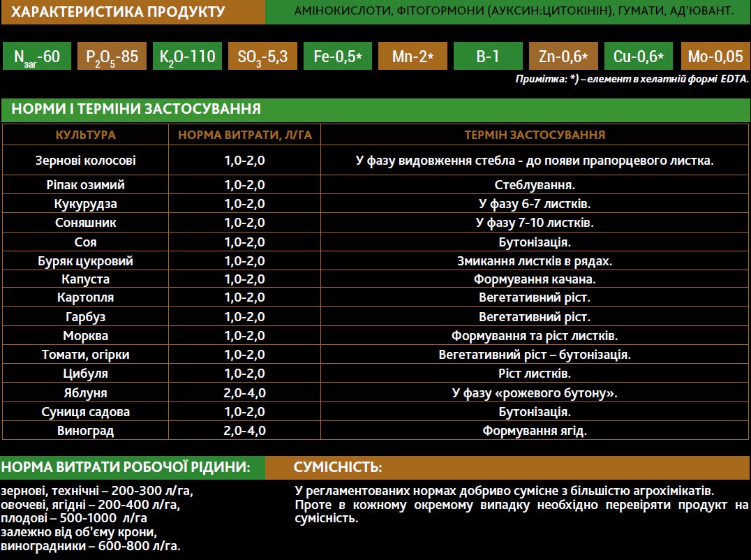Screen dimensions: 751x560
Task: Select the Mn-2* manganese badge
Action: (413, 56)
